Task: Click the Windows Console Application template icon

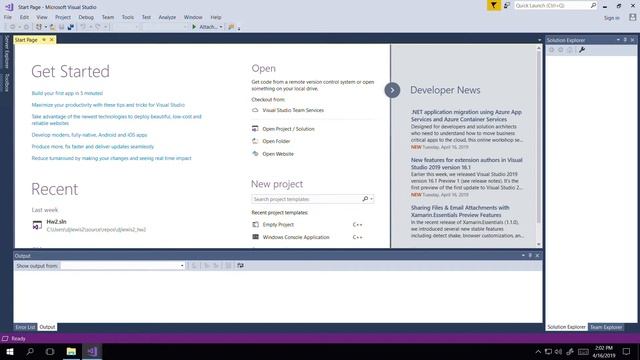Action: pos(256,237)
